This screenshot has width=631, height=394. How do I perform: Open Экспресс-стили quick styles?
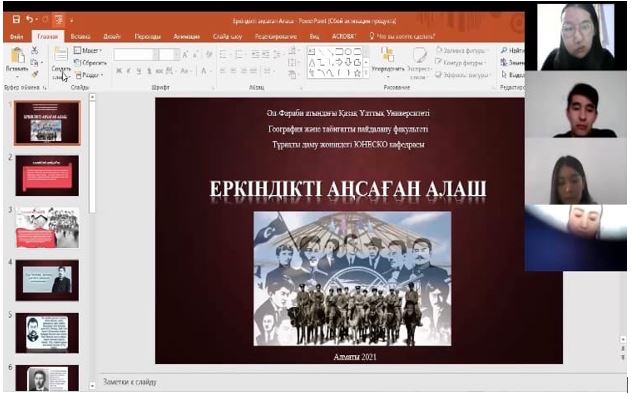419,62
